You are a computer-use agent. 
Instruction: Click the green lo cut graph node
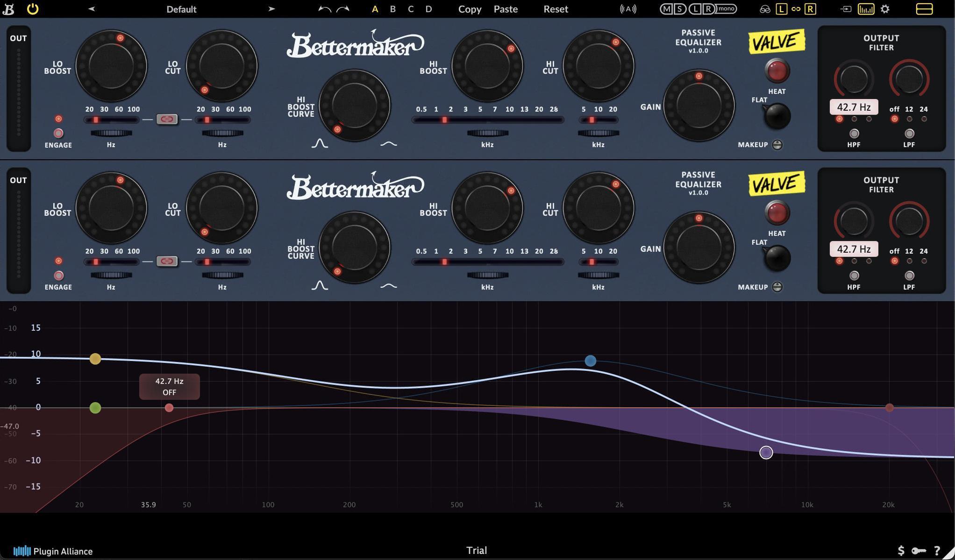95,408
